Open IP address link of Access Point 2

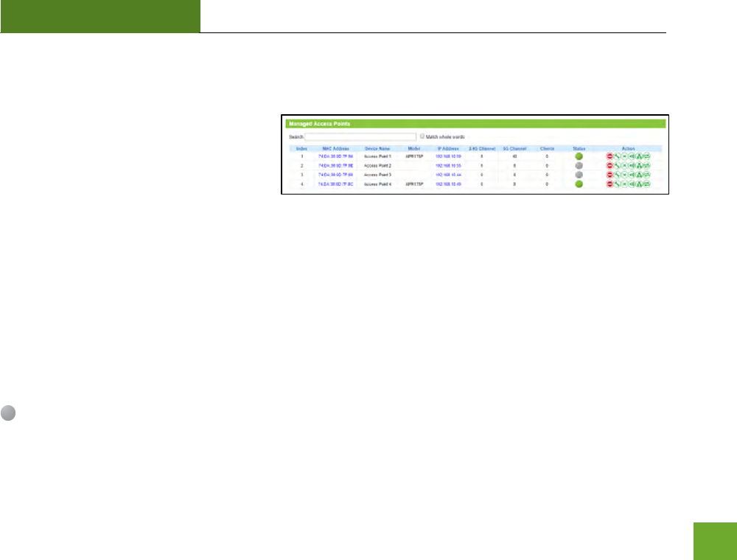(x=448, y=165)
